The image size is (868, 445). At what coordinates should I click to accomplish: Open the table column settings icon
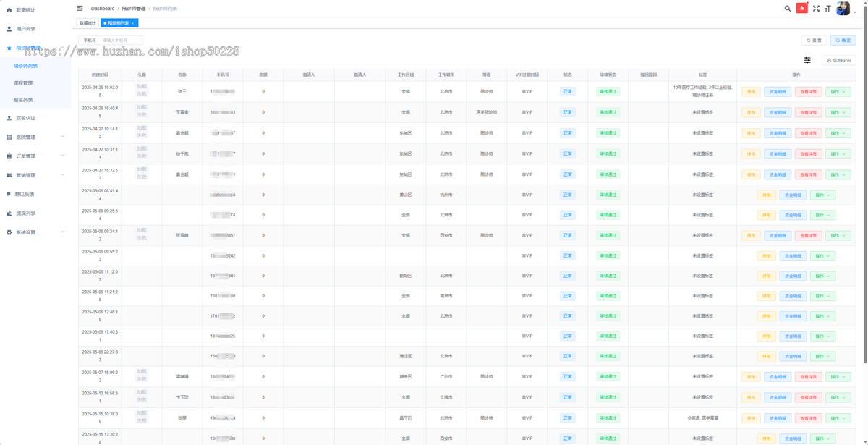[x=807, y=61]
